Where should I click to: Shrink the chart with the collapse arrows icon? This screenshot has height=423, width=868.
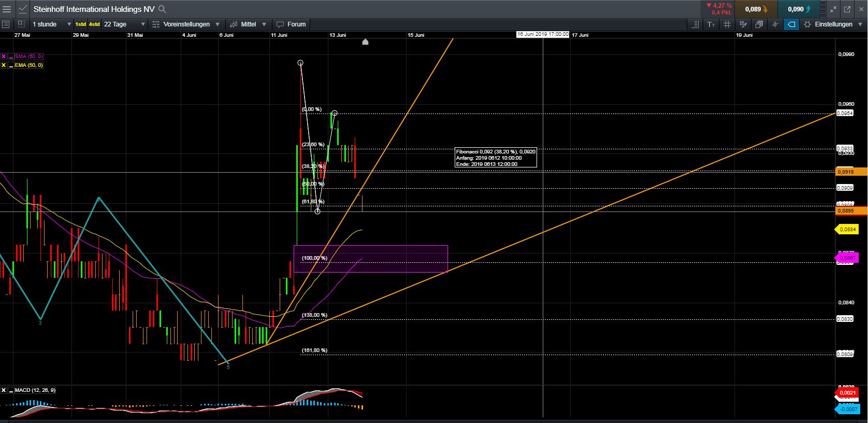point(833,9)
